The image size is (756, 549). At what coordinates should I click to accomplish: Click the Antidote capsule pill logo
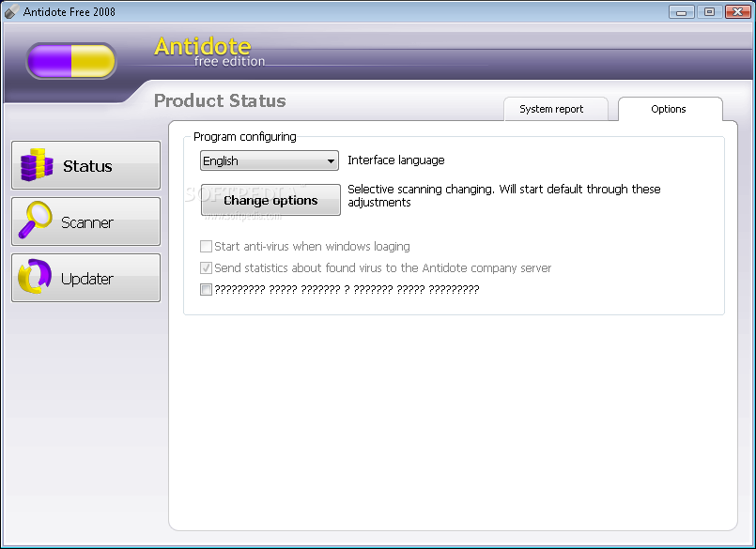[x=71, y=61]
